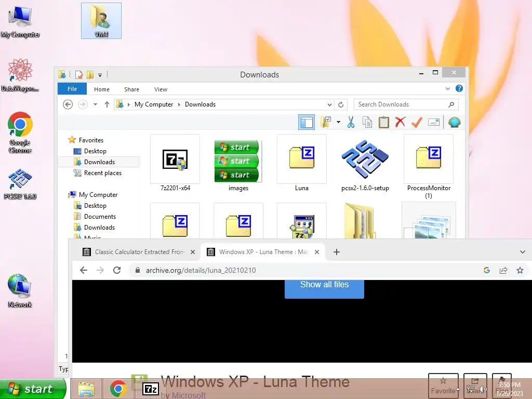This screenshot has width=532, height=399.
Task: Open the dropdown arrow next to folder options icon
Action: tap(338, 122)
